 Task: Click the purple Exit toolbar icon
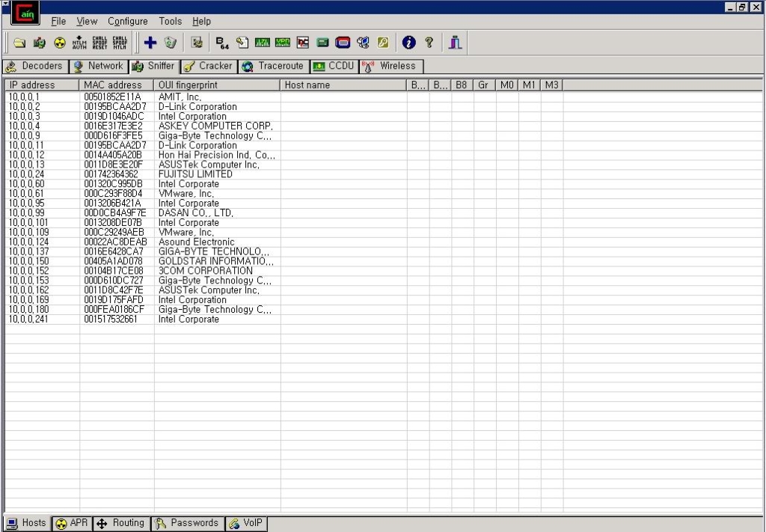point(456,43)
